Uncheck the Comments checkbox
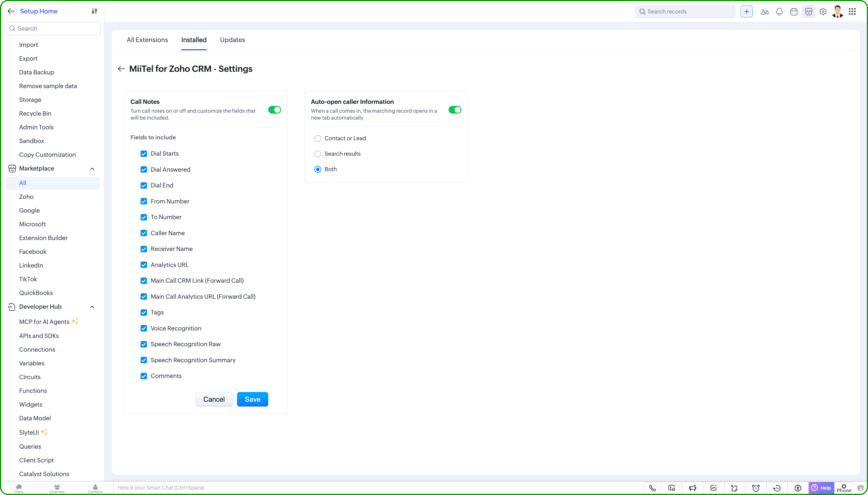868x495 pixels. click(x=144, y=376)
